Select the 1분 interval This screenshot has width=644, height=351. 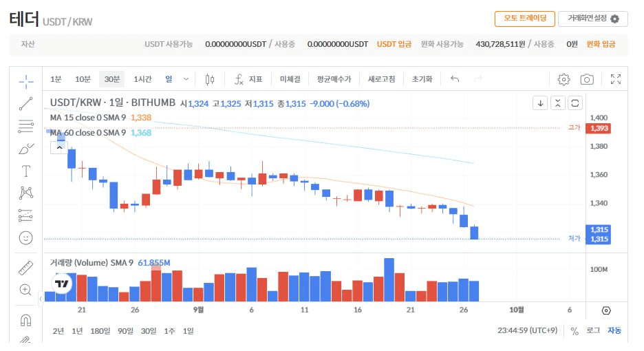pos(56,79)
